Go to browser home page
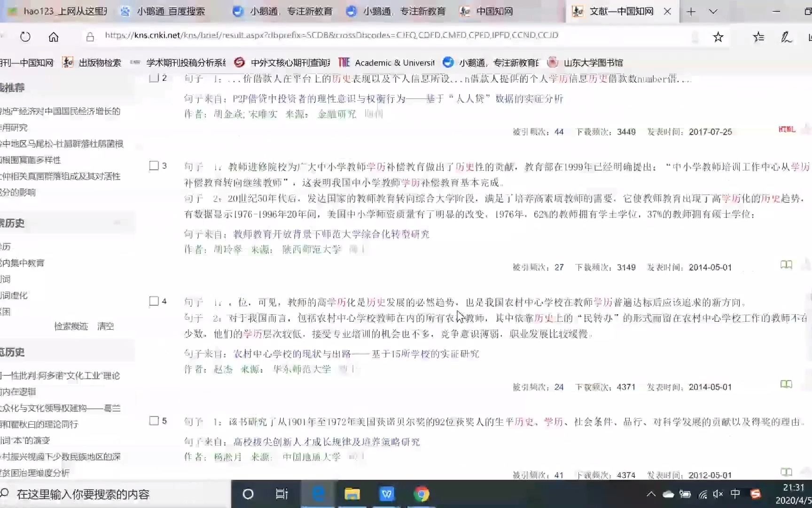The height and width of the screenshot is (508, 812). pos(54,37)
